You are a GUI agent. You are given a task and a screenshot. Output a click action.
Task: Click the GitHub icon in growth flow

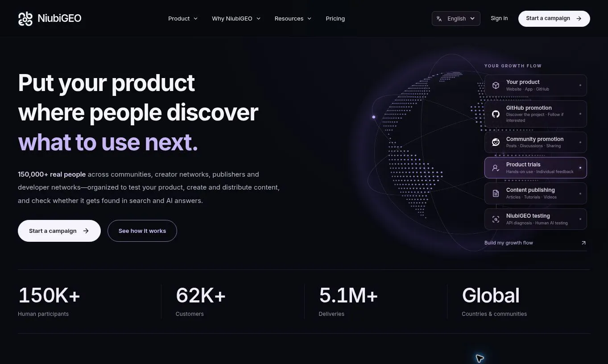[496, 114]
